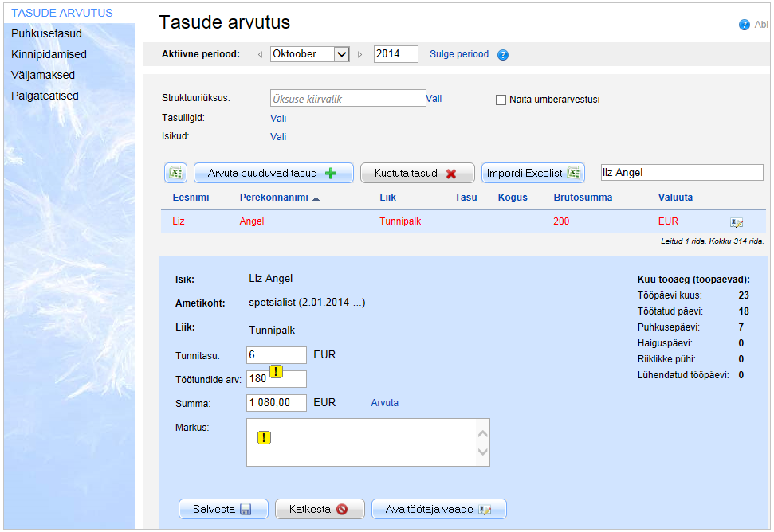The width and height of the screenshot is (774, 532).
Task: Click the Abi help icon
Action: pos(744,25)
